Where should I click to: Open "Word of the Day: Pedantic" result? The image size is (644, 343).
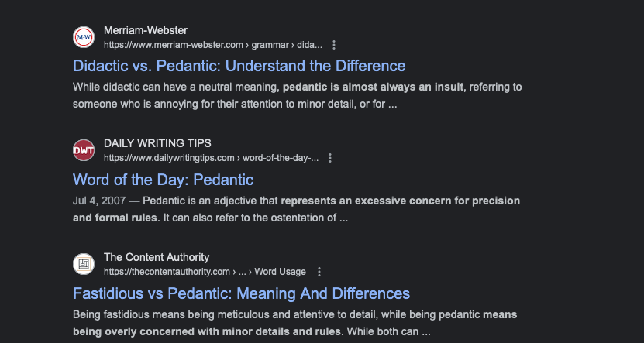[x=163, y=180]
